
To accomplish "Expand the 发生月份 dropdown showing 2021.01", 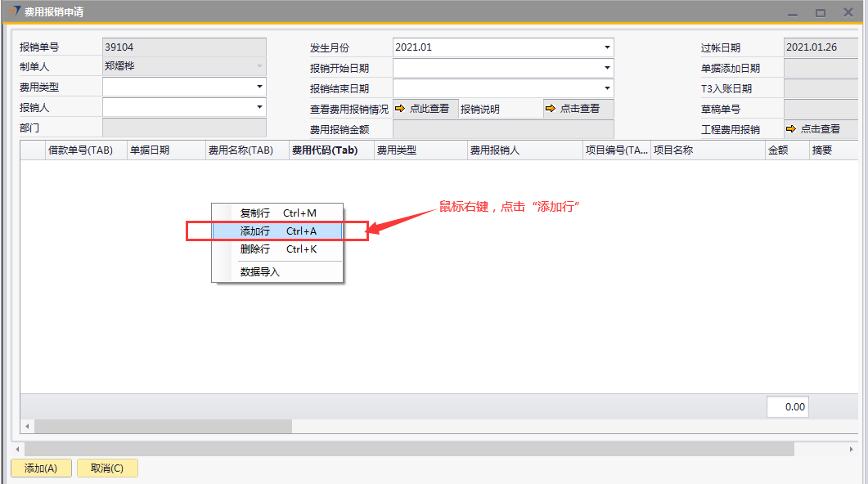I will tap(607, 47).
